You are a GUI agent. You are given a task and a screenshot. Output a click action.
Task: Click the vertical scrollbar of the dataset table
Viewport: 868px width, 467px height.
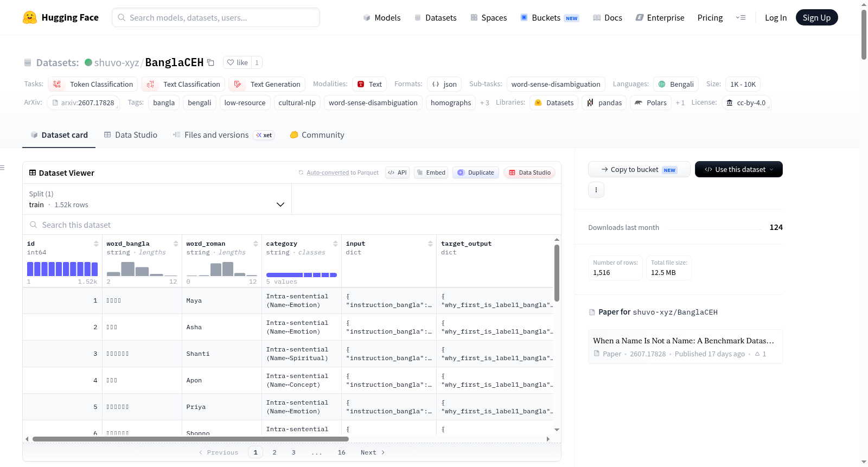pos(557,273)
